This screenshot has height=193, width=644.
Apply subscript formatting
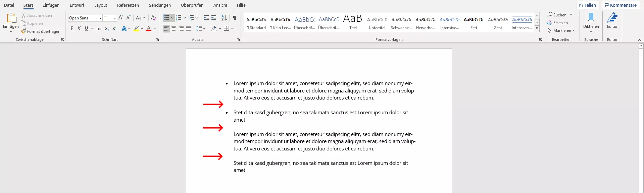107,28
